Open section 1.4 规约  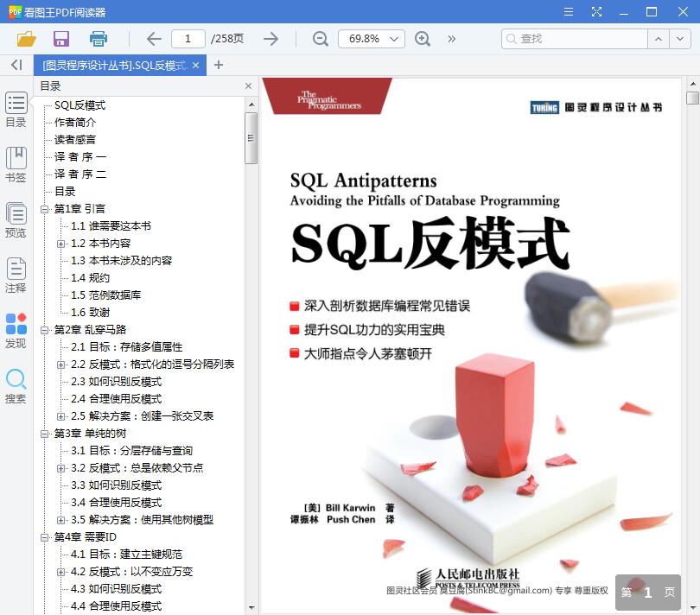tap(90, 278)
